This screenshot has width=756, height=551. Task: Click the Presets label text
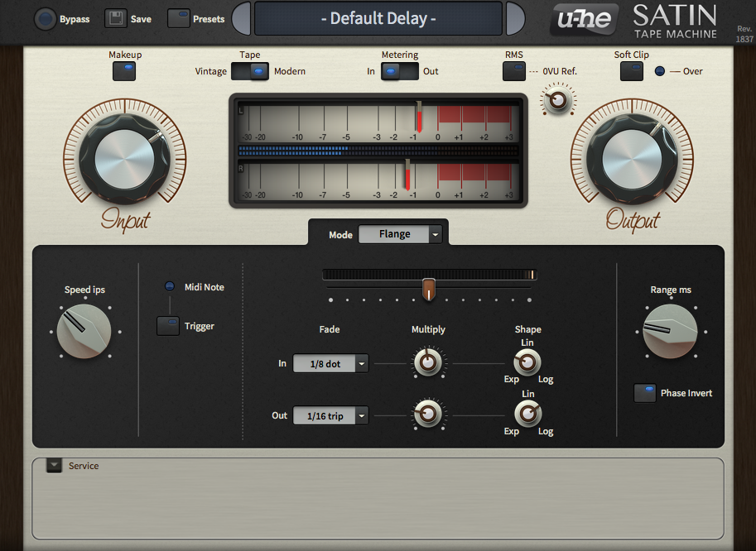(209, 19)
